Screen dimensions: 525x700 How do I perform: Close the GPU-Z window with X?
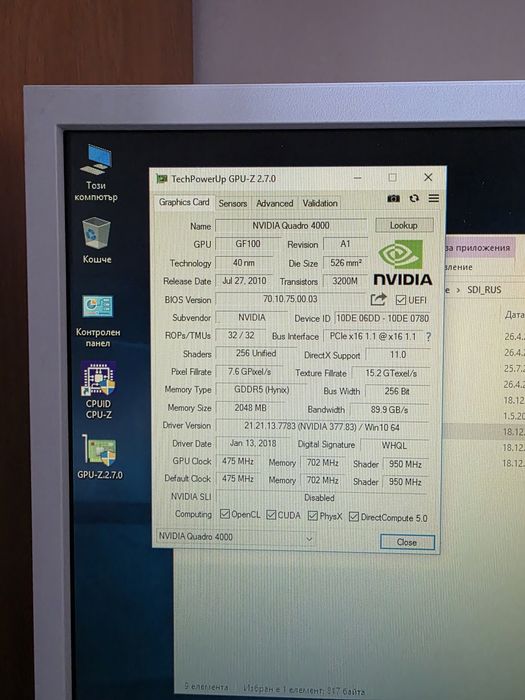click(428, 177)
